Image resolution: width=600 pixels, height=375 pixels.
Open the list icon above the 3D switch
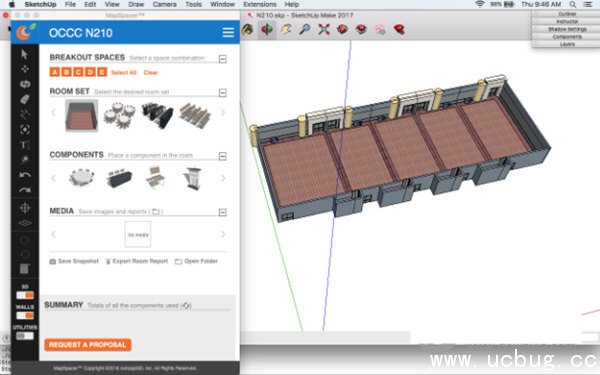point(25,269)
